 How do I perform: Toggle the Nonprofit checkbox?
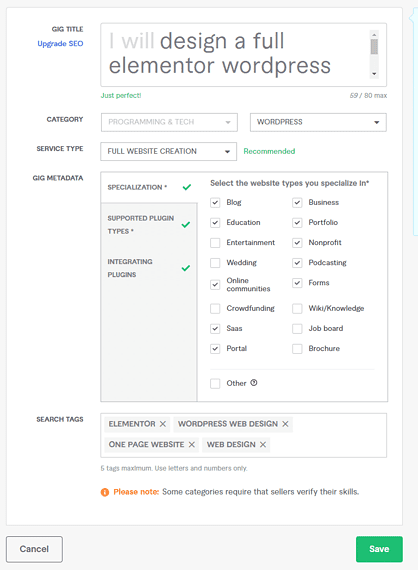pos(297,242)
